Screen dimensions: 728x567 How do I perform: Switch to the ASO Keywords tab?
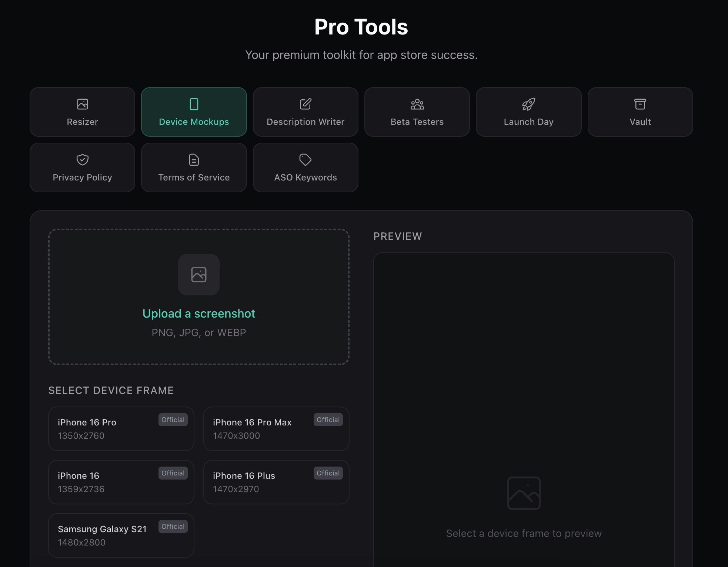point(305,168)
